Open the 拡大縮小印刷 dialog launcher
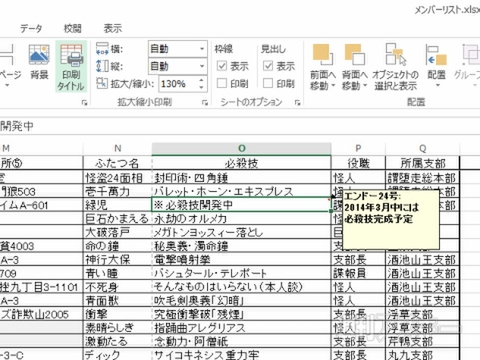480x360 pixels. 204,103
